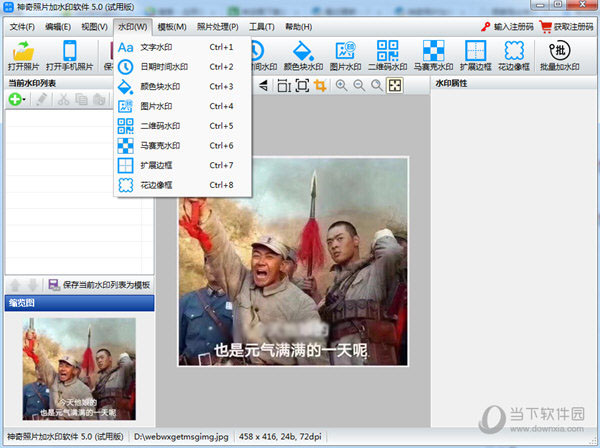Click the main photo in the canvas
Screen dimensions: 600x448
293,261
